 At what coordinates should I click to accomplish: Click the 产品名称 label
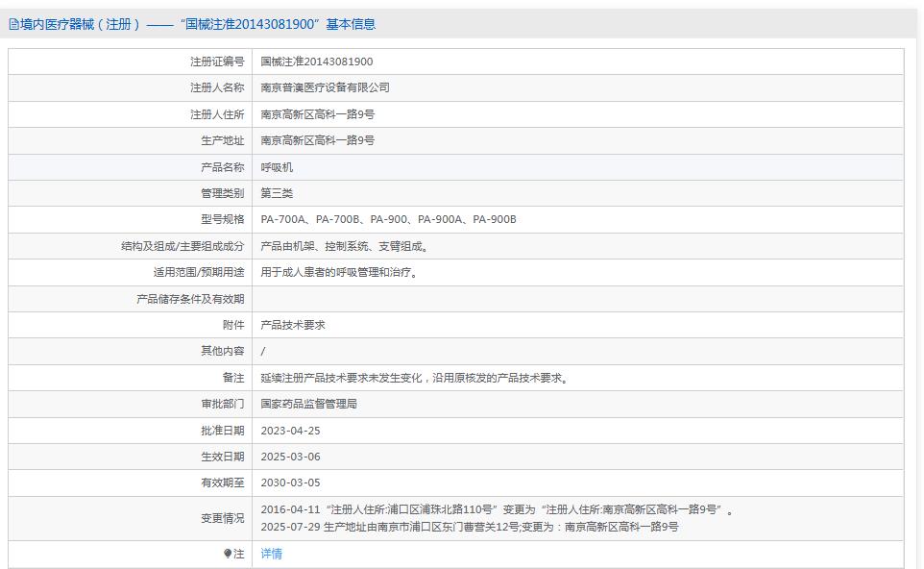tap(222, 167)
